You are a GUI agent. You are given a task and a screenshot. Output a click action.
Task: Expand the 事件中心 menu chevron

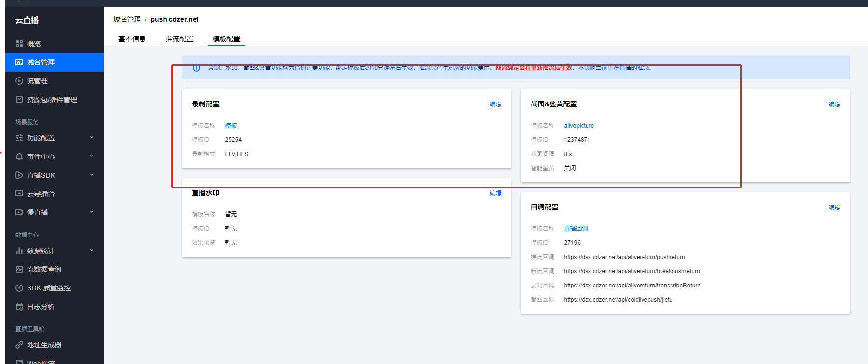[x=92, y=156]
